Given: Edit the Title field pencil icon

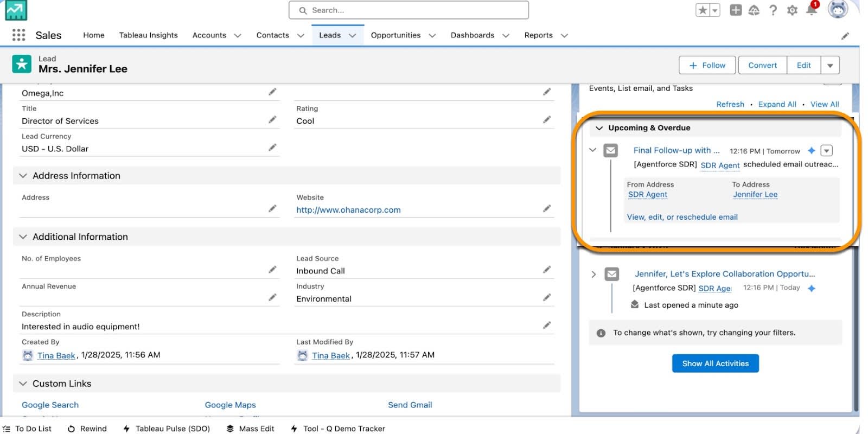Looking at the screenshot, I should [272, 119].
